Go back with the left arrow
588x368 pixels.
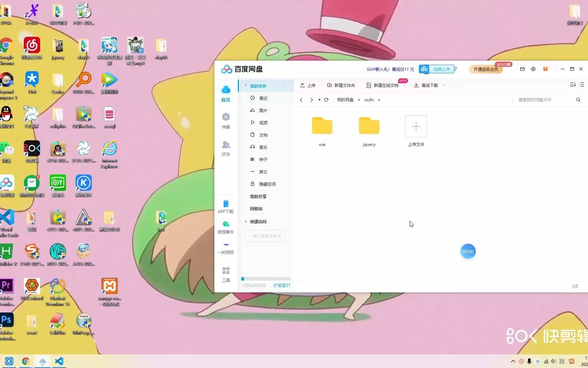[301, 100]
